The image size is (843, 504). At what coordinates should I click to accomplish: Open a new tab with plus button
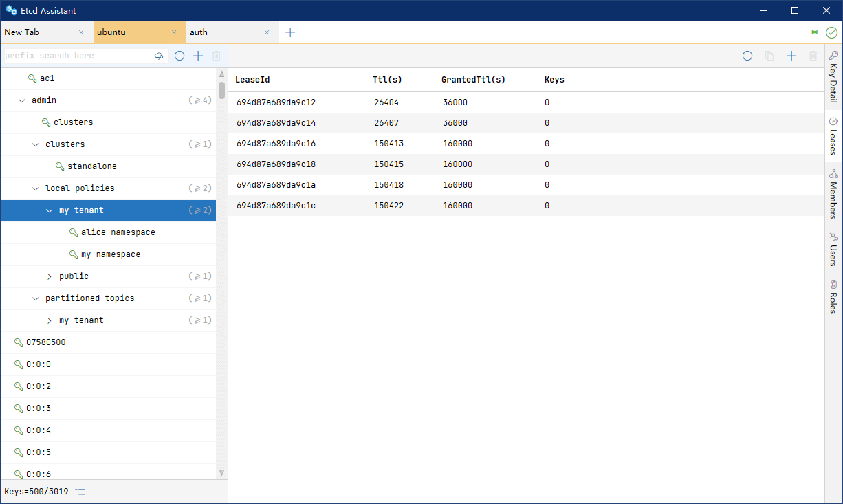[290, 32]
